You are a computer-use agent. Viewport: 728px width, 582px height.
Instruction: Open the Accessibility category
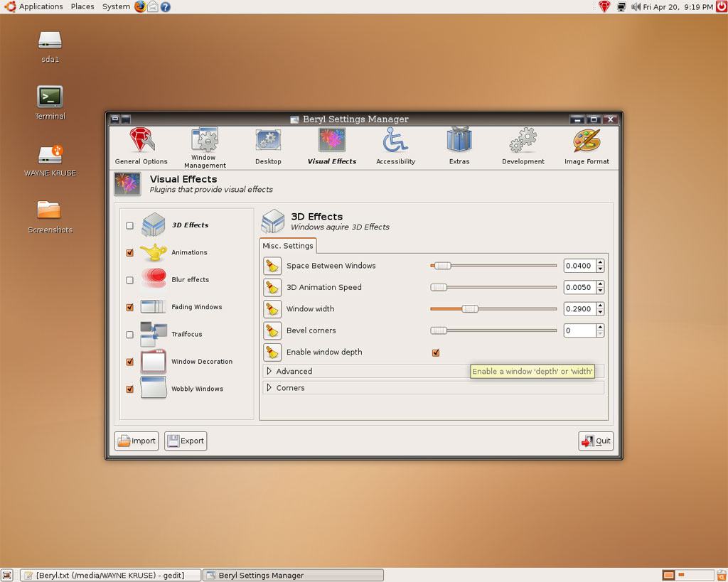click(x=395, y=146)
